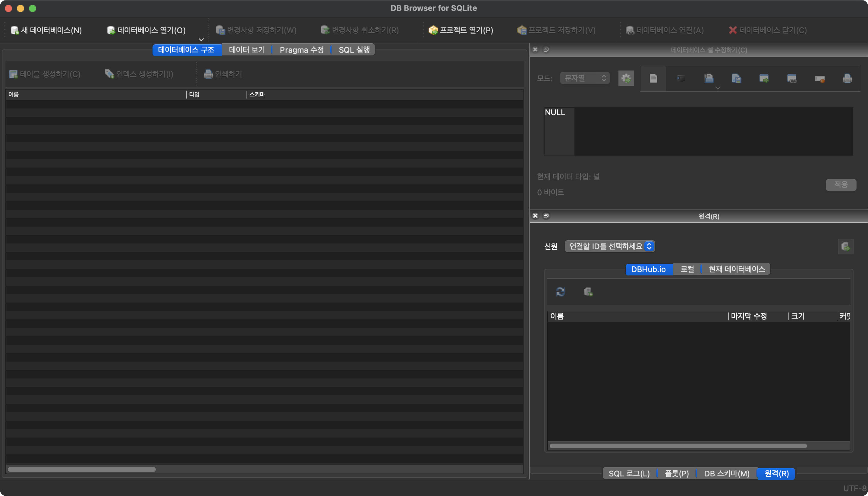Switch to the SQL 실행 tab
This screenshot has width=868, height=496.
point(354,50)
